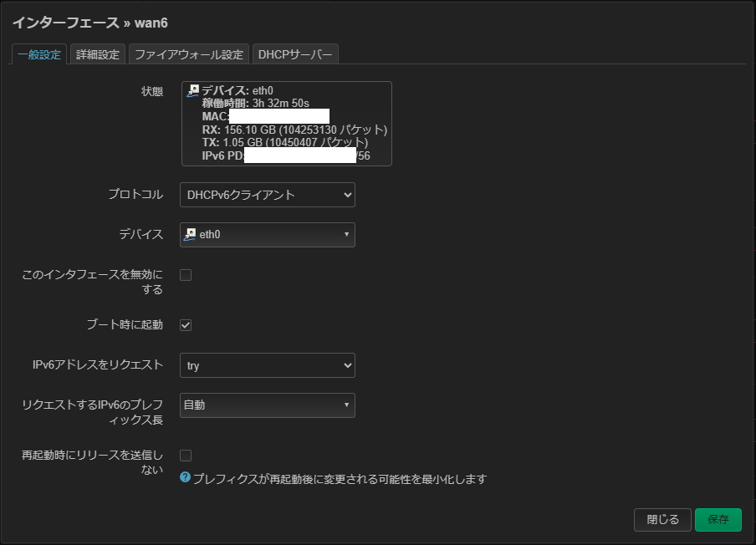Open the ファイアウォール設定 tab
Image resolution: width=756 pixels, height=545 pixels.
coord(189,54)
